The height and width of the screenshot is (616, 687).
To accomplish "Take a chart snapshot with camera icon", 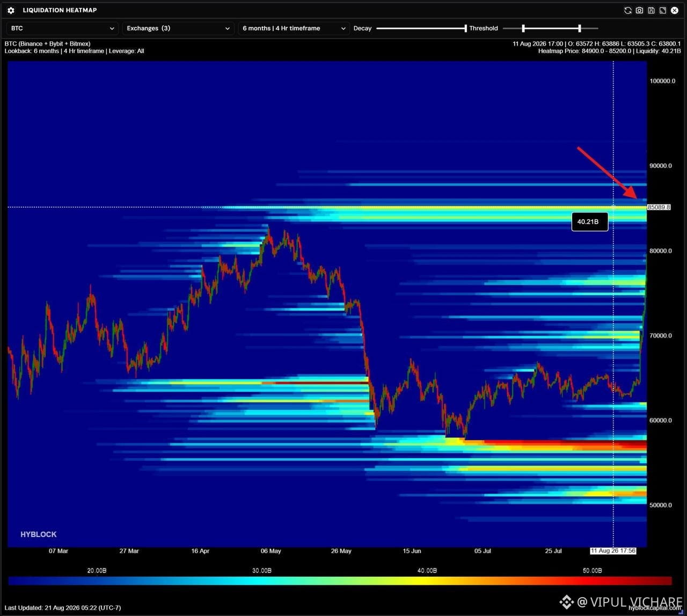I will coord(640,10).
